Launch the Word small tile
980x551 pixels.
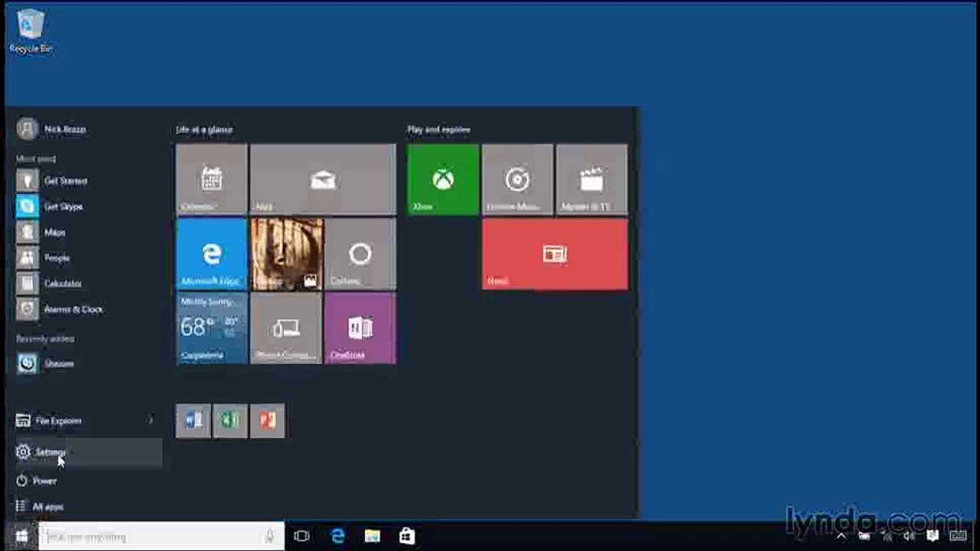pos(194,421)
